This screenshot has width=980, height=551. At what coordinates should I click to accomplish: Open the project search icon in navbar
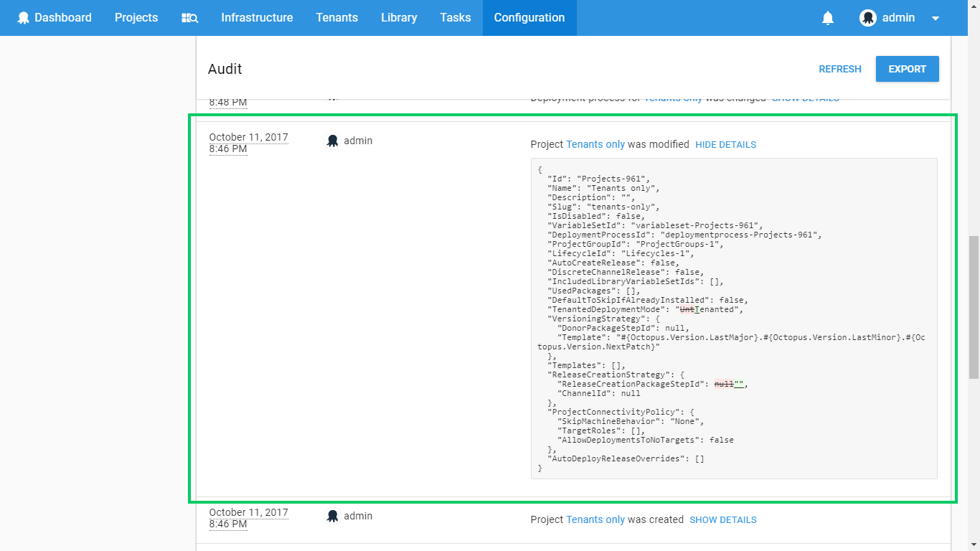pos(189,18)
